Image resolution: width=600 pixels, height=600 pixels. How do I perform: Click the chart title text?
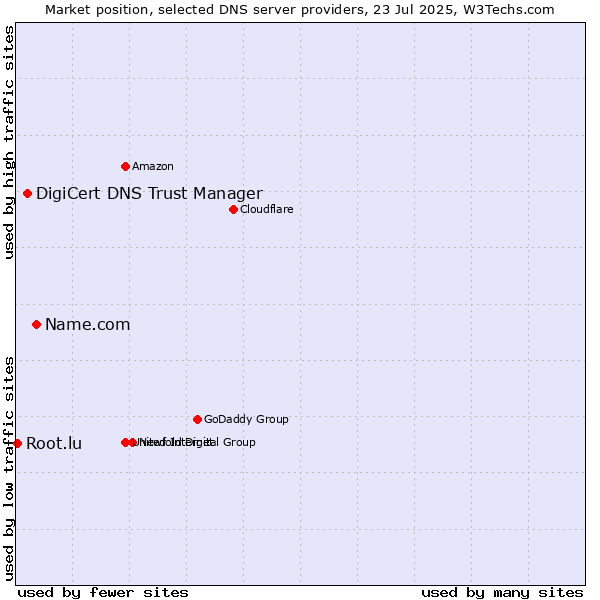pos(300,10)
